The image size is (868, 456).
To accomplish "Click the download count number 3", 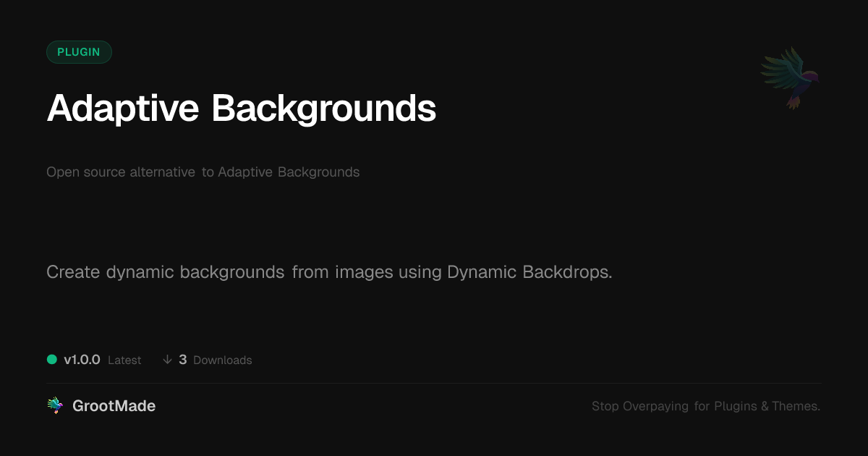I will click(183, 360).
